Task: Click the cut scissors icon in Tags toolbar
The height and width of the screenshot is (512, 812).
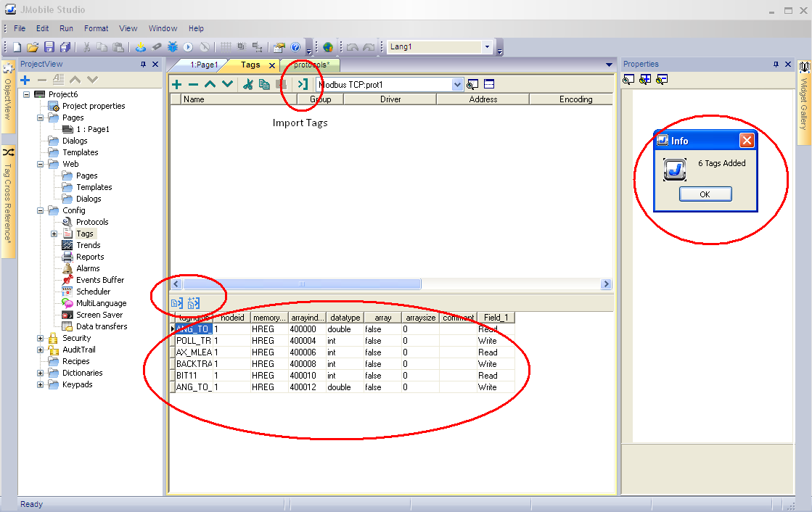Action: click(x=247, y=85)
